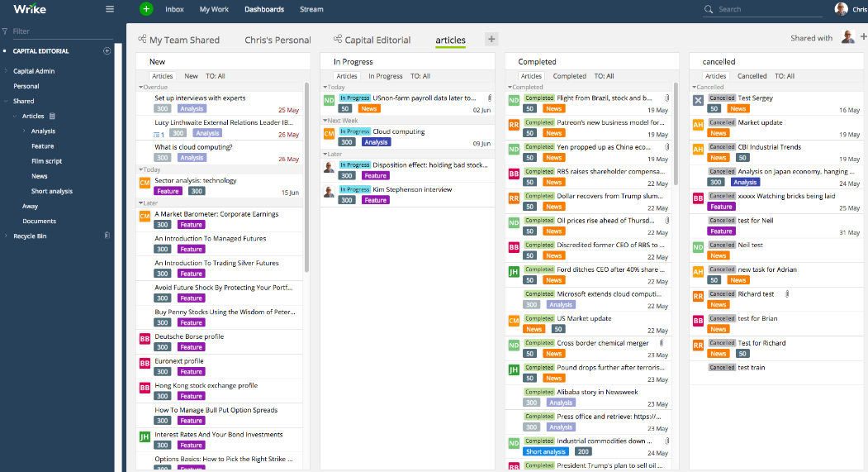Viewport: 868px width, 472px height.
Task: Open the Stream view
Action: 311,9
